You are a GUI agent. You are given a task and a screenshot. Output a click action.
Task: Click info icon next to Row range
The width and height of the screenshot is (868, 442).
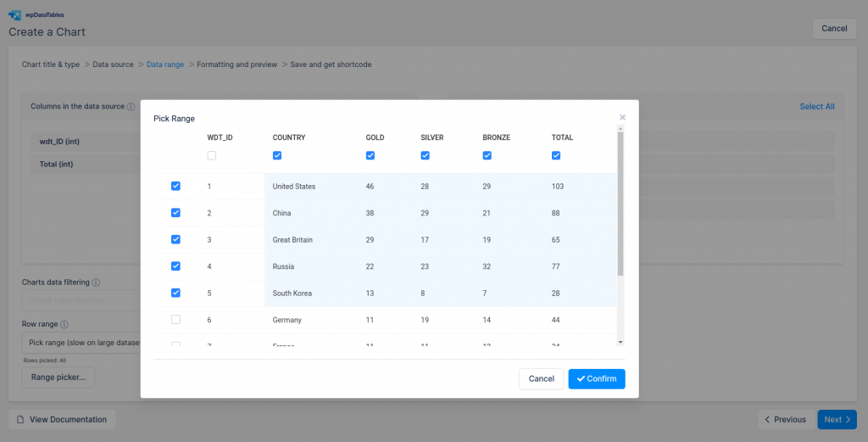64,324
